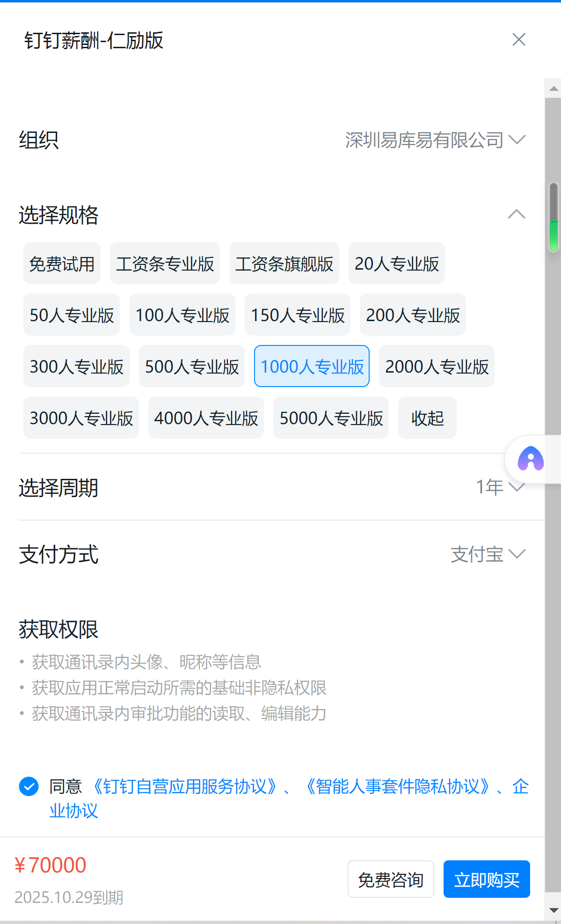The image size is (561, 924).
Task: Open the 企业协议 link
Action: (73, 810)
